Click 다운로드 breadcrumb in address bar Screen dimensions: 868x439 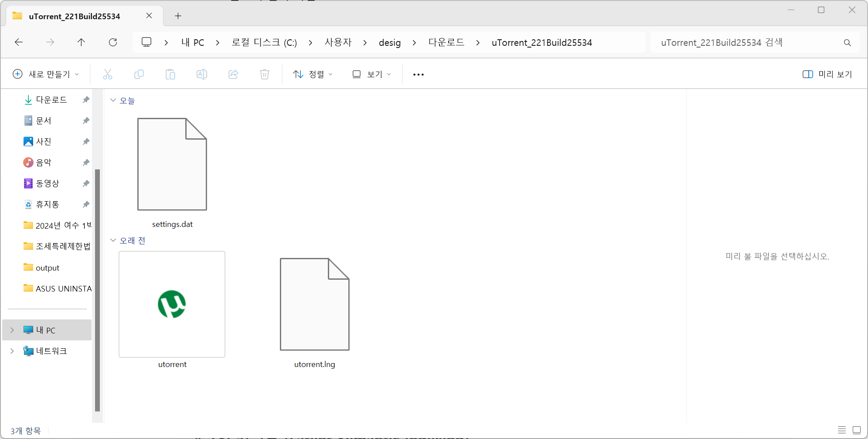pos(446,42)
